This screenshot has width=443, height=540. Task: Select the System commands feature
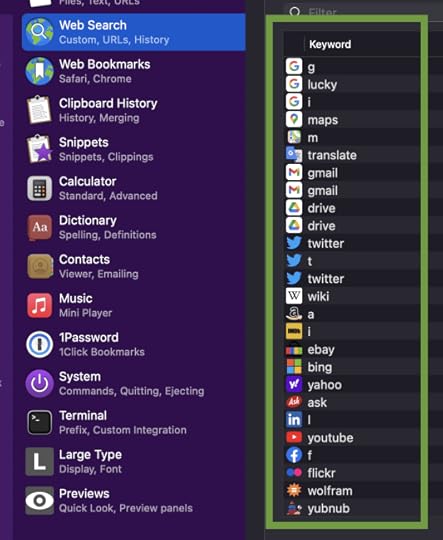click(134, 383)
